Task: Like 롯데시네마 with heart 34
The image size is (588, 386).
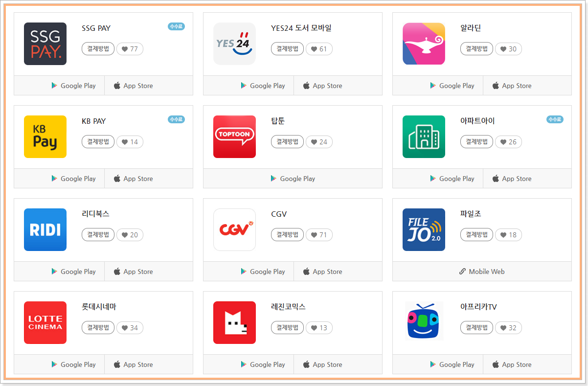Action: (x=130, y=328)
